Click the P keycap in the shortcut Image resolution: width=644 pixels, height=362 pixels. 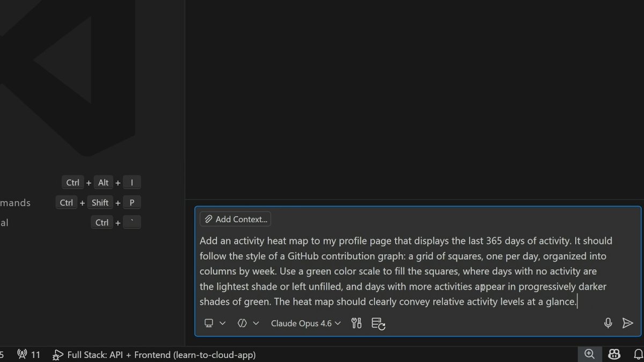[x=131, y=202]
